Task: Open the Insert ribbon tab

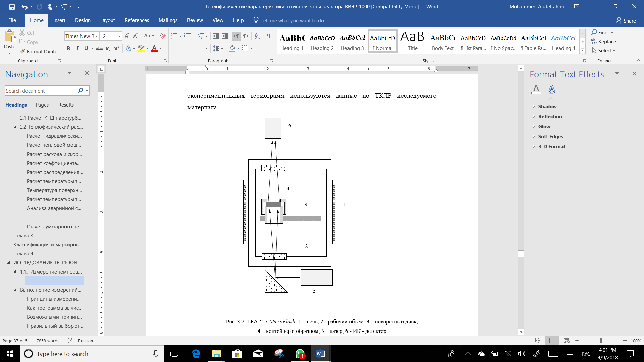Action: point(59,20)
